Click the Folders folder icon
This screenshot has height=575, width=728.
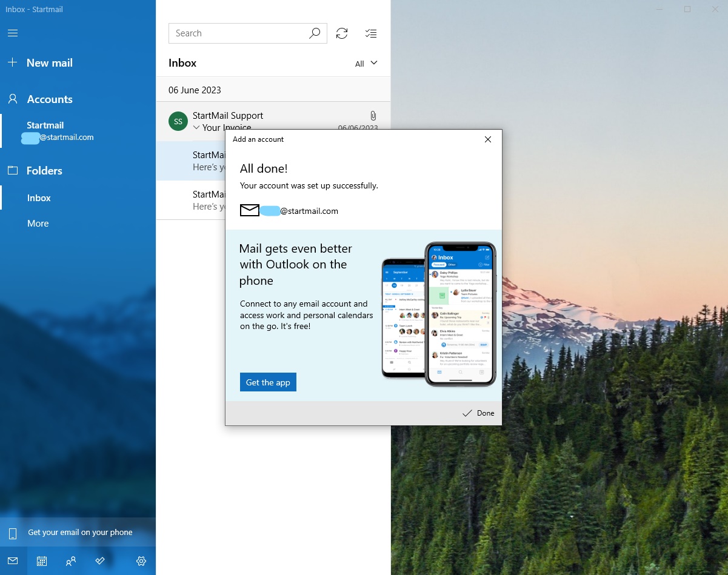pos(12,170)
